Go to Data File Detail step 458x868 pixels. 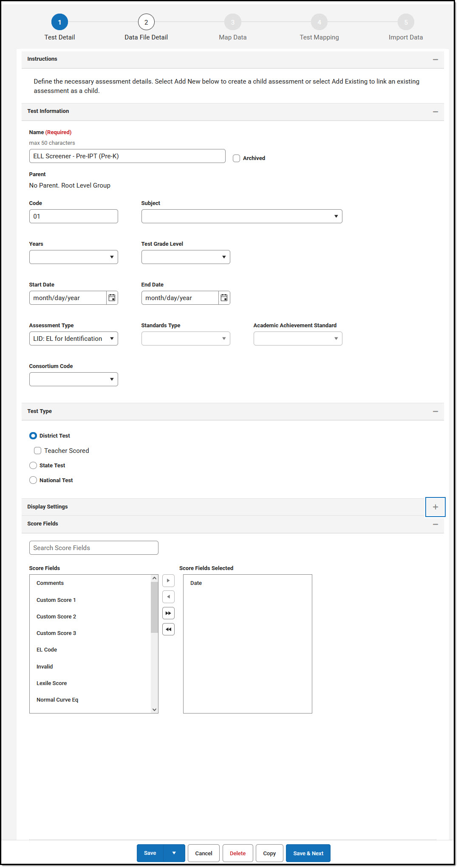pos(146,22)
